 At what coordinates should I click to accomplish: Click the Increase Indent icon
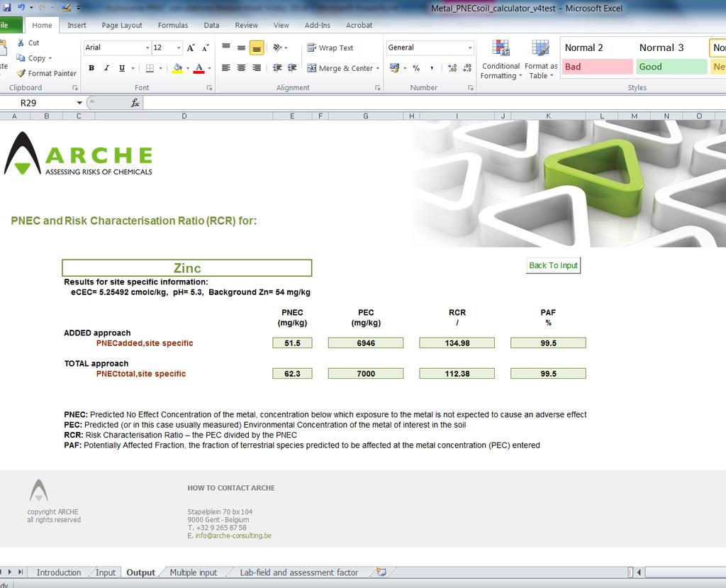292,68
